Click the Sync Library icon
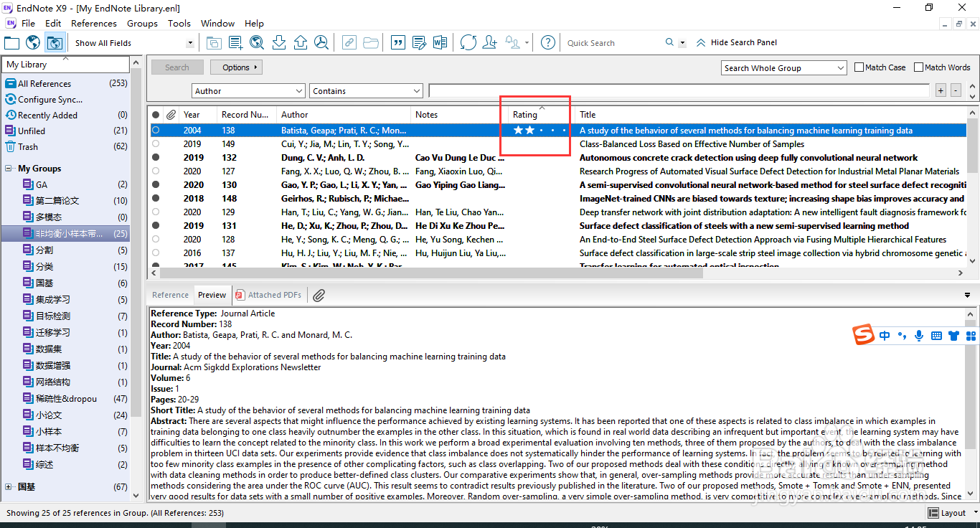 (x=468, y=42)
